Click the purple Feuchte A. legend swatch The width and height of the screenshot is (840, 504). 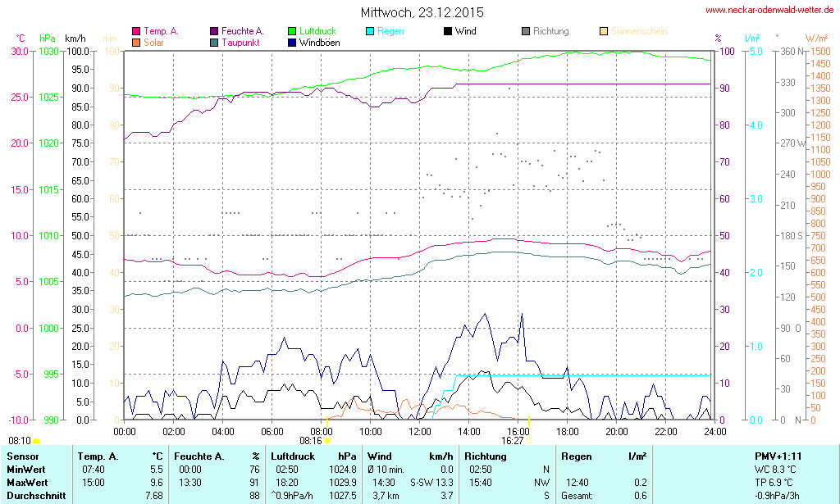coord(214,31)
